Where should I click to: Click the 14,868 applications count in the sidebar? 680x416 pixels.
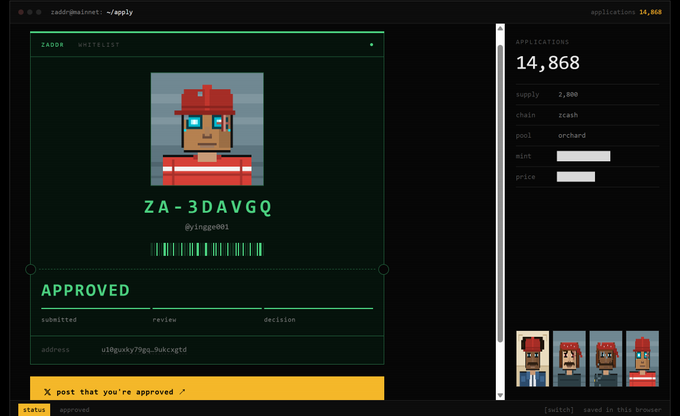(548, 63)
